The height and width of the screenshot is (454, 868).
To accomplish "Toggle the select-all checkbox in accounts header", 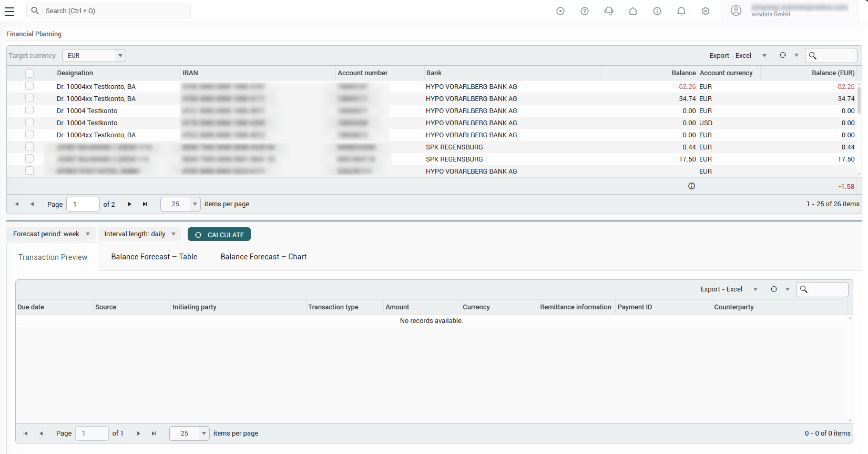I will point(29,74).
